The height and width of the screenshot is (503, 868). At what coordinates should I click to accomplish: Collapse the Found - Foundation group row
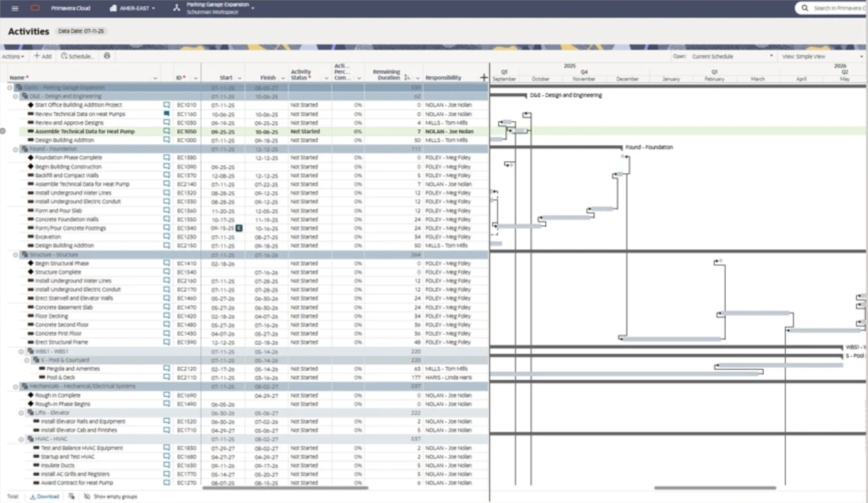click(x=16, y=149)
